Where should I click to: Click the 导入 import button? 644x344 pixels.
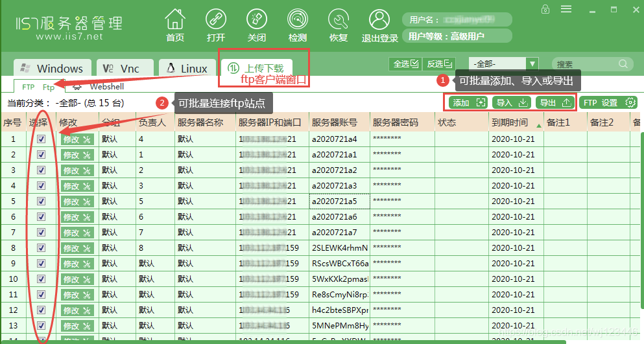tap(511, 102)
